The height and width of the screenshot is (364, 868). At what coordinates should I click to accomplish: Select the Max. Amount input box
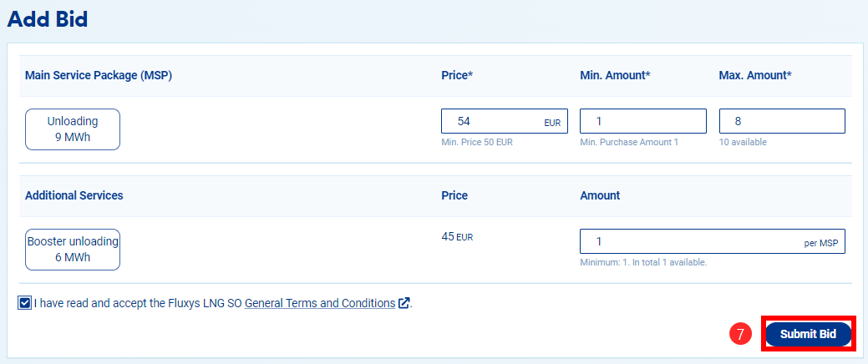point(782,121)
